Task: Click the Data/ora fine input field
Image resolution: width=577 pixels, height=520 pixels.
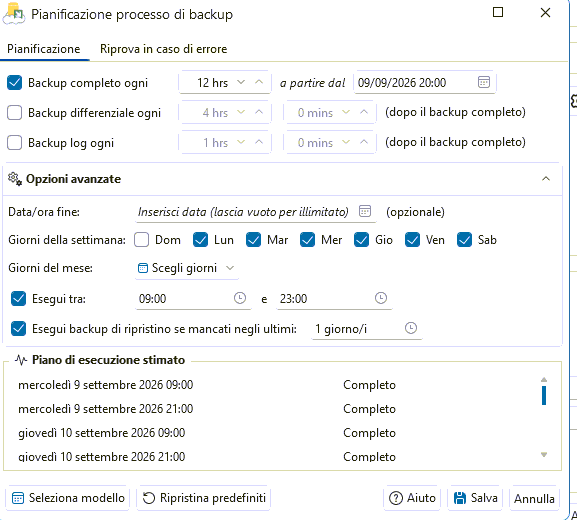Action: 255,212
